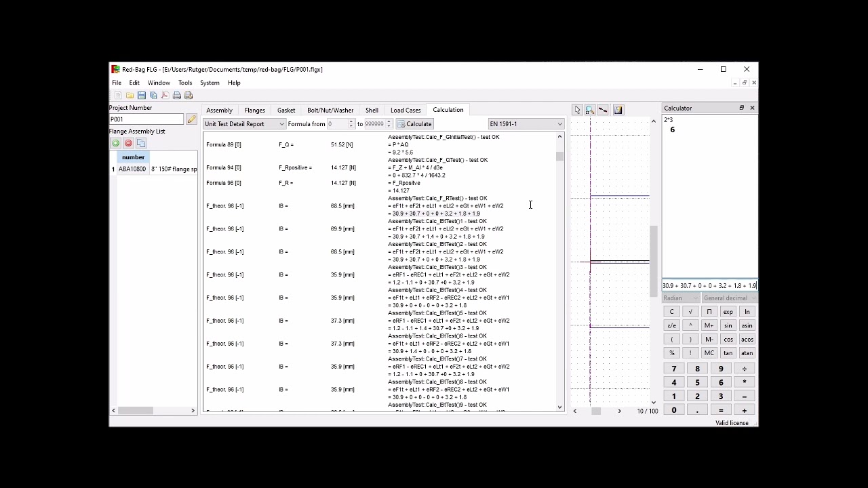
Task: Switch to the Shell tab
Action: 372,110
